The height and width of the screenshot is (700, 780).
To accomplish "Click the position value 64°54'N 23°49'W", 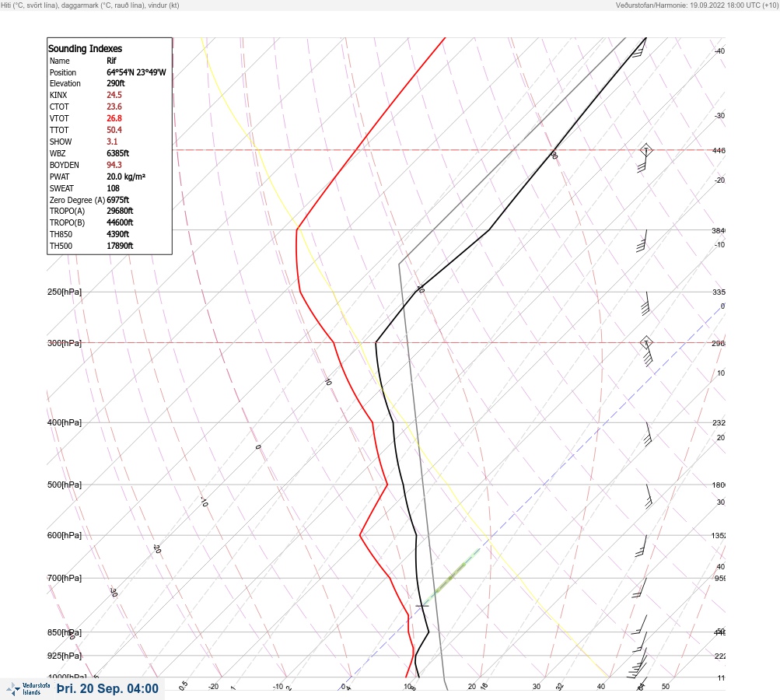I will 136,72.
